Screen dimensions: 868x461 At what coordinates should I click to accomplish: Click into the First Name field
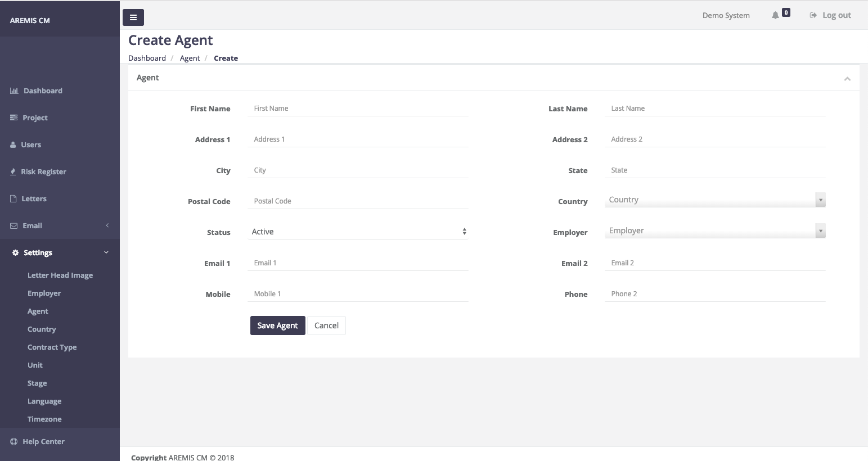[x=358, y=109]
